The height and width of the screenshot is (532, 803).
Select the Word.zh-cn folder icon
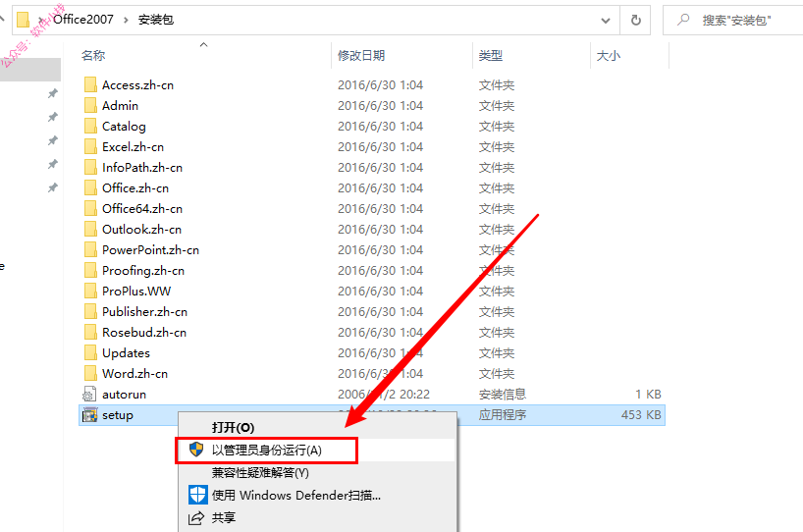pos(90,373)
